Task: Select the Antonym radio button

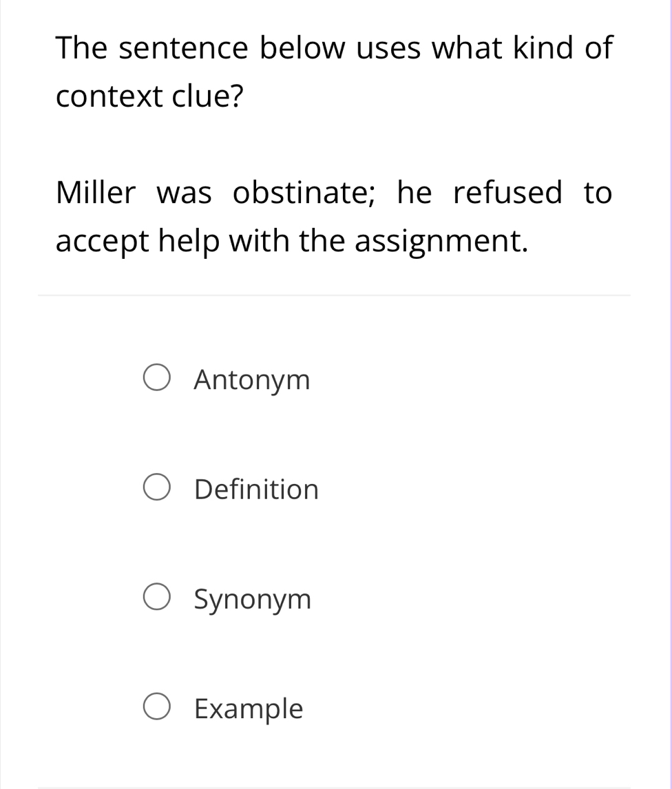Action: (157, 379)
